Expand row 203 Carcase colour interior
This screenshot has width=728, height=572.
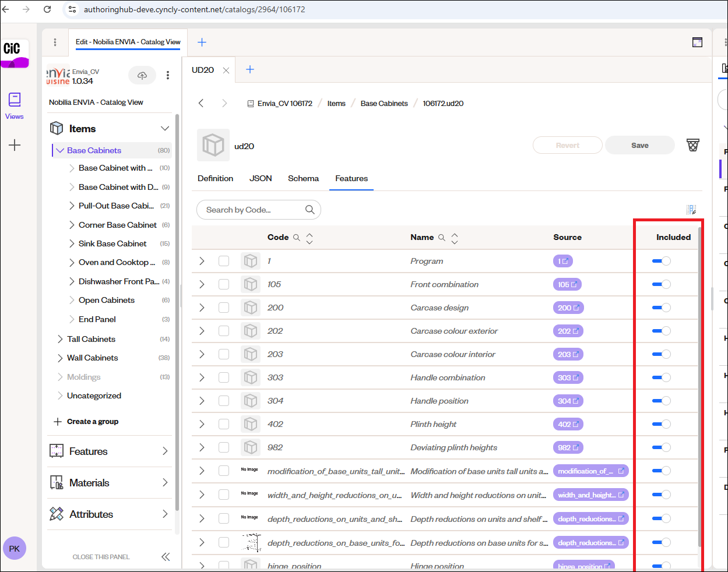(x=202, y=354)
